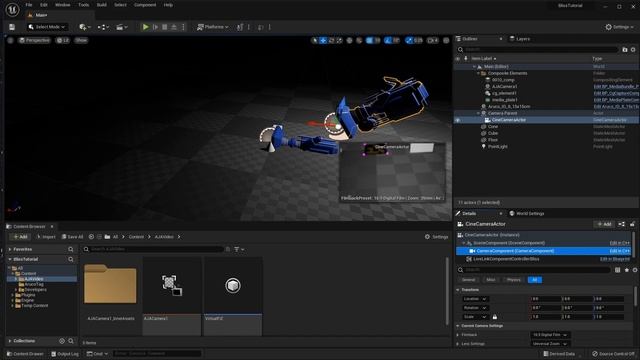Viewport: 640px width, 360px height.
Task: Open the Location type dropdown
Action: click(475, 299)
